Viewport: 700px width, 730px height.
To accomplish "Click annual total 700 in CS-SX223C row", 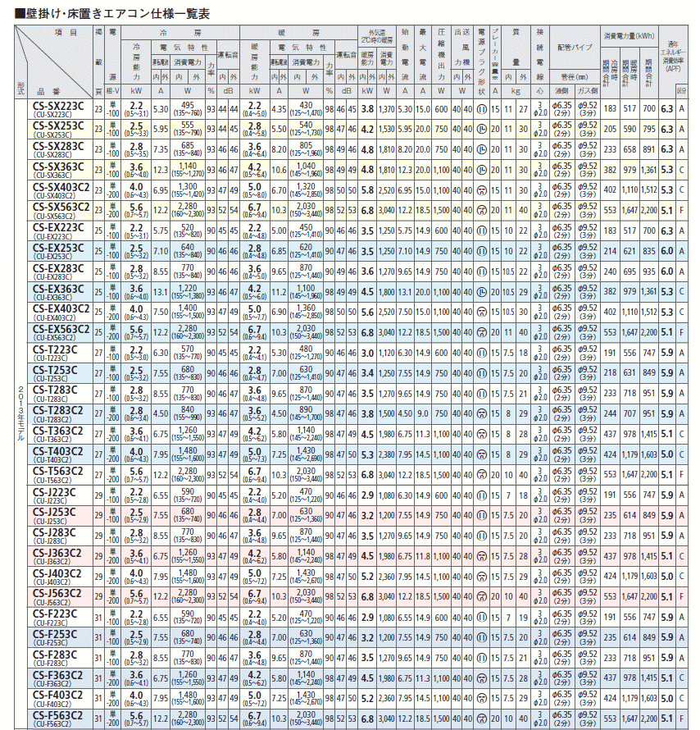I will 649,109.
